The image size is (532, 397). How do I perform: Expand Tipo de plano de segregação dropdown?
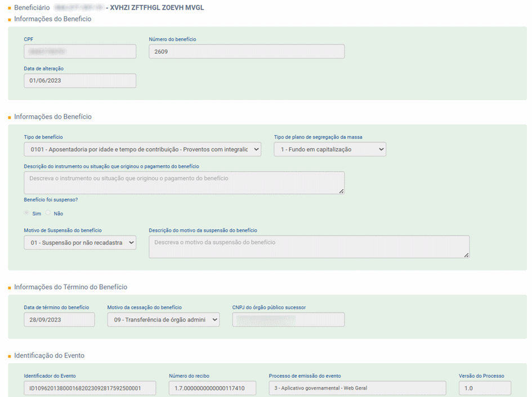[330, 149]
